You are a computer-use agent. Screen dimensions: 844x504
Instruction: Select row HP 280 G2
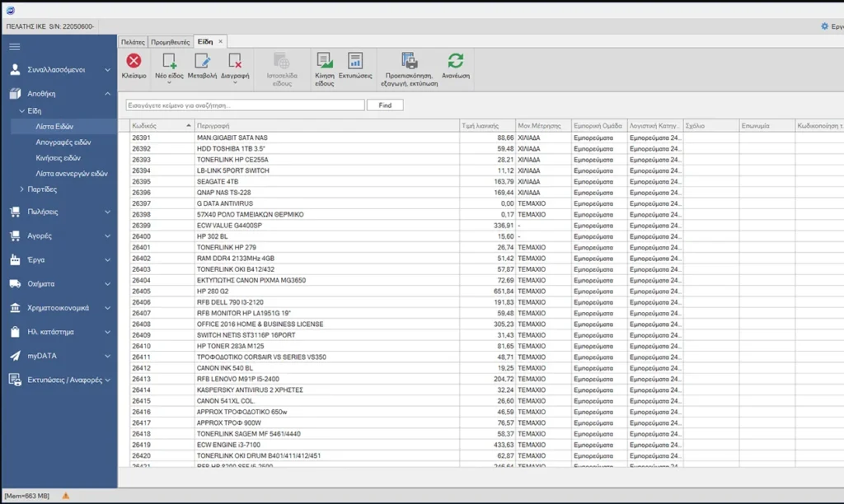point(481,292)
